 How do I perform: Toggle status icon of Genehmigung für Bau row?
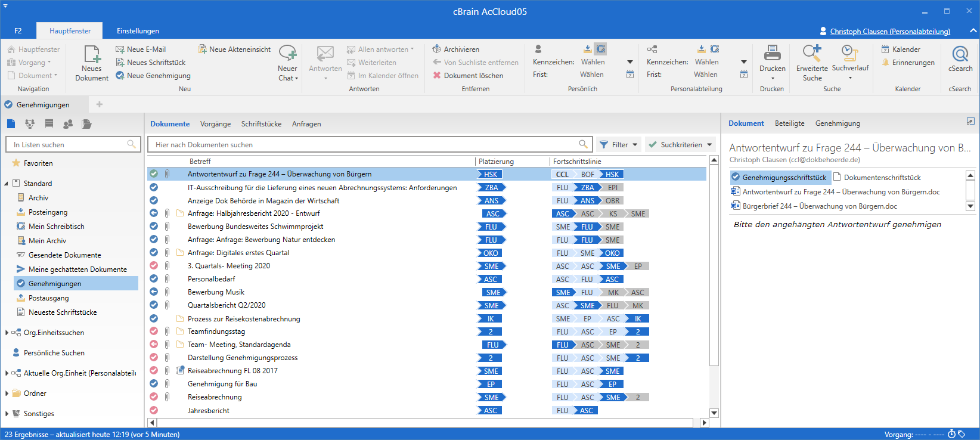tap(154, 384)
